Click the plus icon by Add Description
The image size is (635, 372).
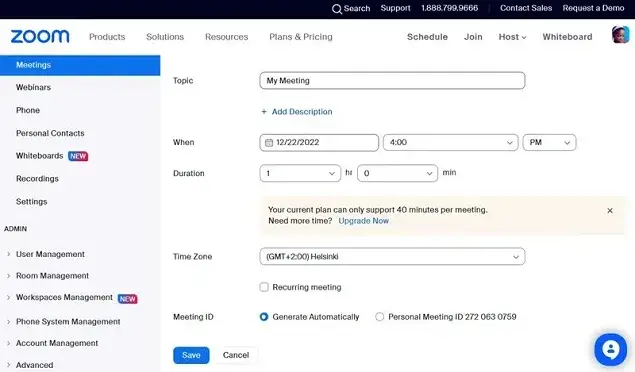(x=264, y=112)
